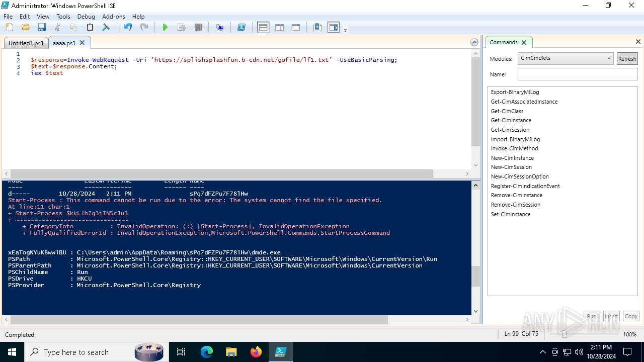The height and width of the screenshot is (362, 644).
Task: Launch Microsoft Edge from the taskbar
Action: 207,352
